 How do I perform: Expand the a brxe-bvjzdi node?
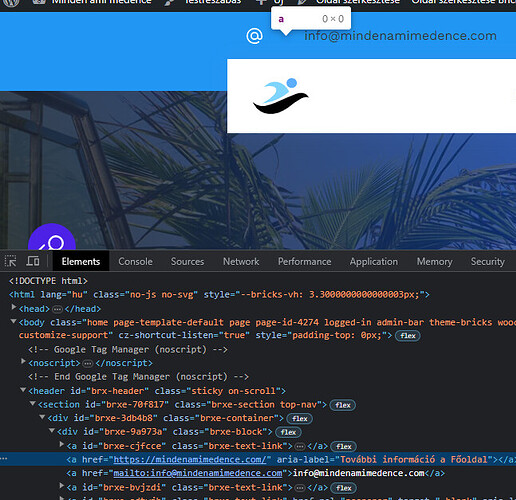pyautogui.click(x=62, y=486)
